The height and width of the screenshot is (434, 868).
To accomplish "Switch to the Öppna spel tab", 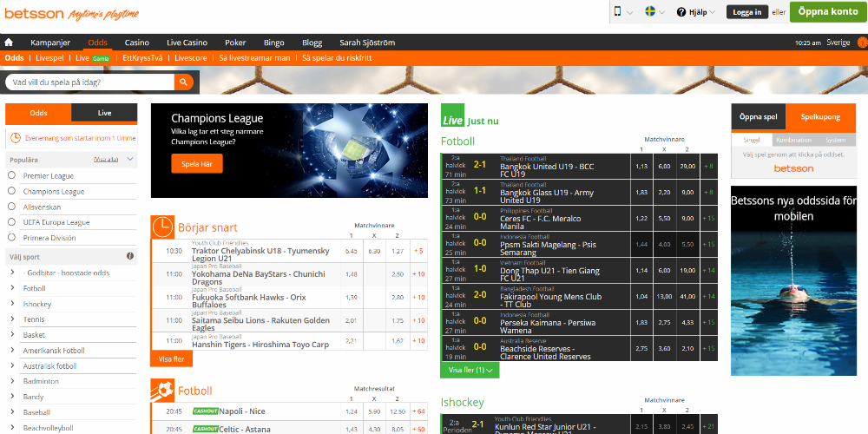I will pos(759,117).
